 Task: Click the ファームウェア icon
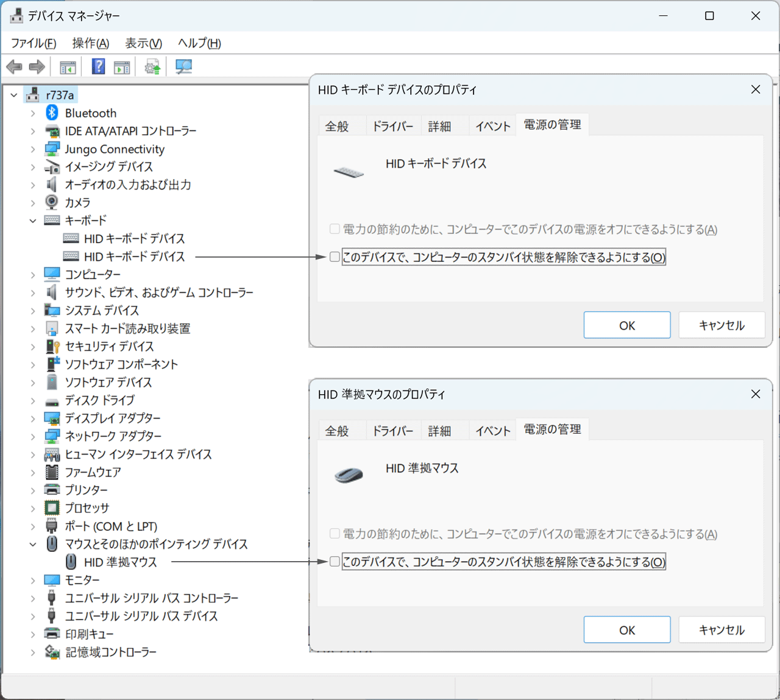pos(52,472)
